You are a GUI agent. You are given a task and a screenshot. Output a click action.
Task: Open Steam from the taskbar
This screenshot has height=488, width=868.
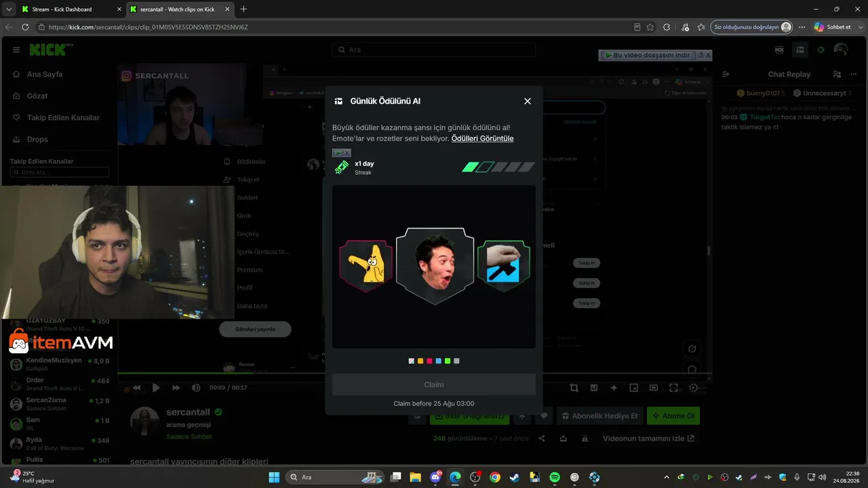click(515, 477)
